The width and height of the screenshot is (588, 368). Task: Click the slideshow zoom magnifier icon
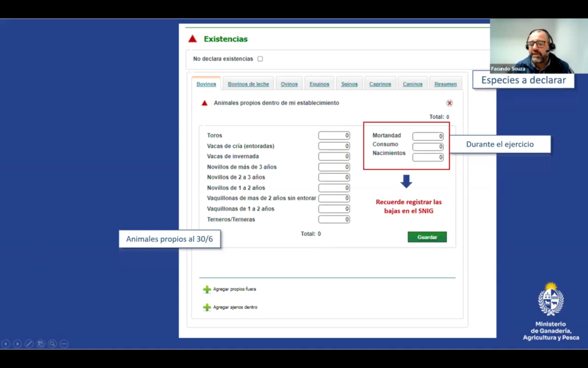pyautogui.click(x=52, y=344)
